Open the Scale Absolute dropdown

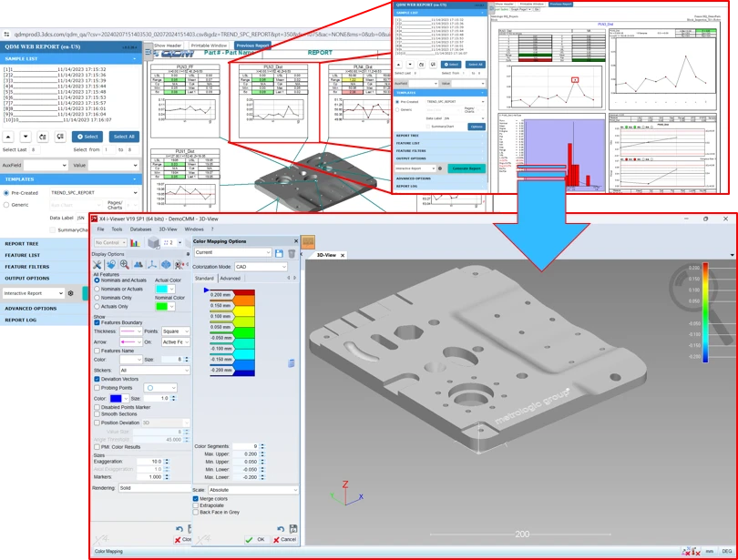pos(253,490)
